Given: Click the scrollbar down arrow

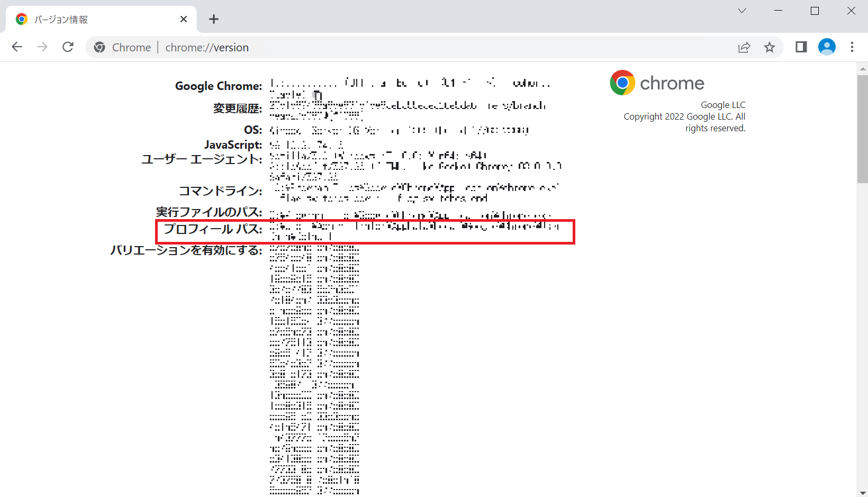Looking at the screenshot, I should tap(862, 491).
